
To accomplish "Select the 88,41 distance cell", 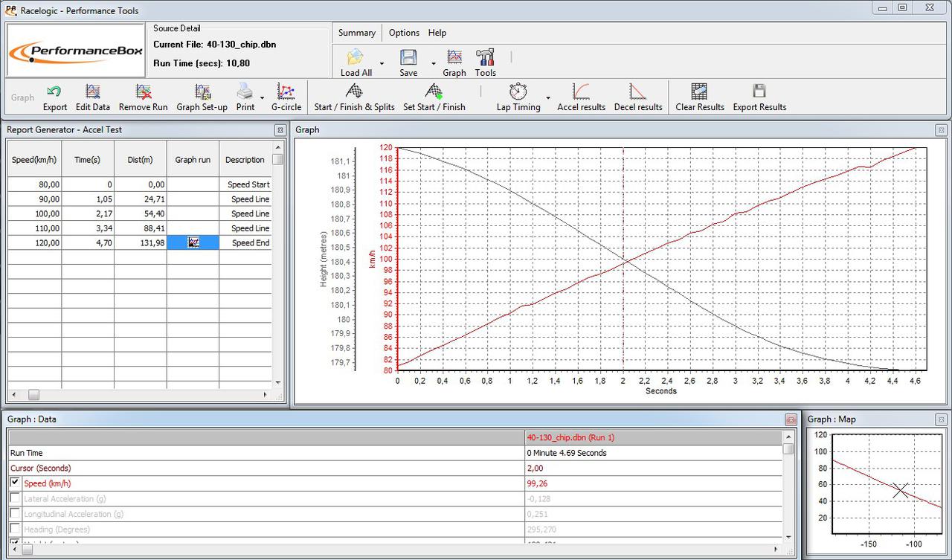I will coord(140,228).
